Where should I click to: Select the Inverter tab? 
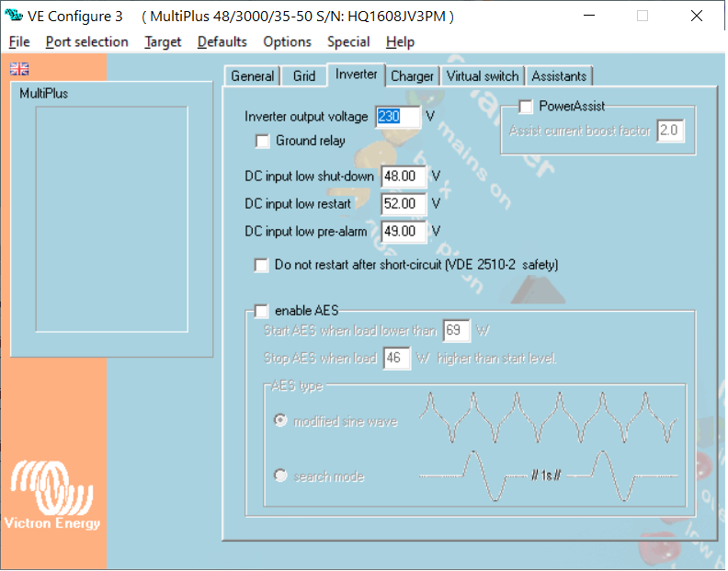coord(356,74)
